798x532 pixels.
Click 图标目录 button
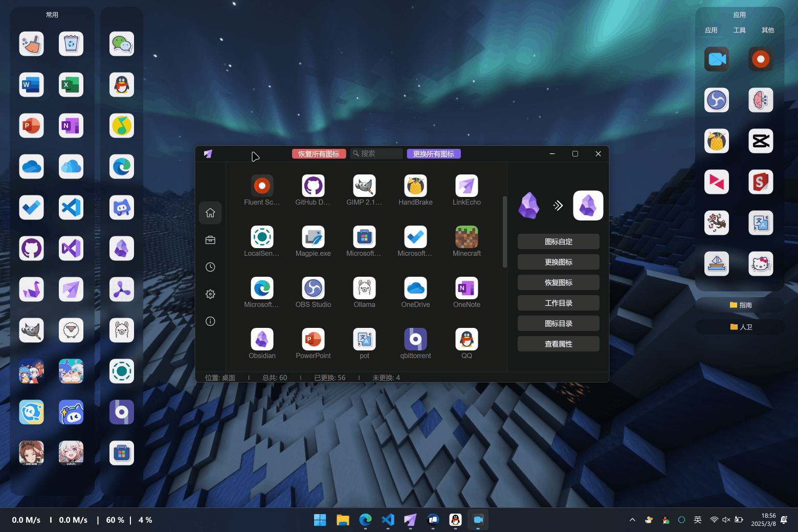click(559, 323)
